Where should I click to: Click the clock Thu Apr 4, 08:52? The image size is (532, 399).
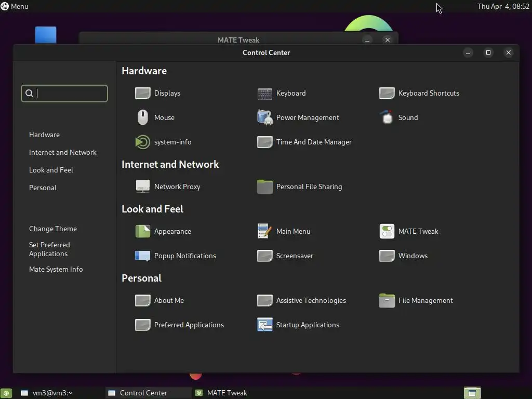coord(503,6)
